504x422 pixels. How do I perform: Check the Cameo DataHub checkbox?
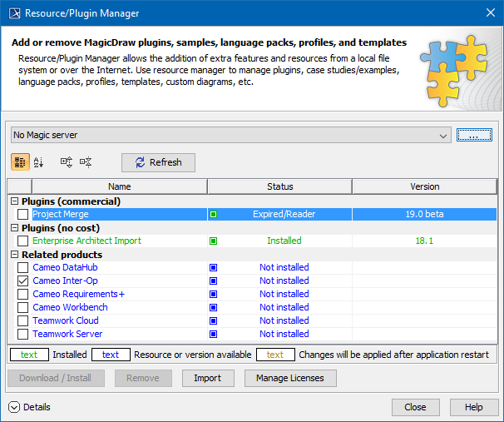pyautogui.click(x=22, y=268)
